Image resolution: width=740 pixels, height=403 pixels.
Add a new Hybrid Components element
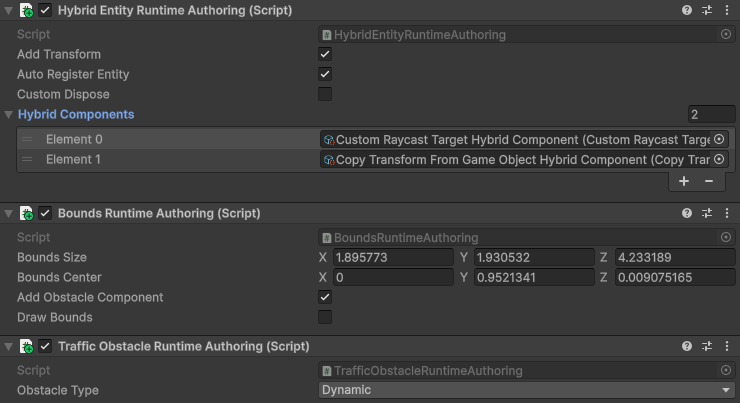tap(684, 181)
